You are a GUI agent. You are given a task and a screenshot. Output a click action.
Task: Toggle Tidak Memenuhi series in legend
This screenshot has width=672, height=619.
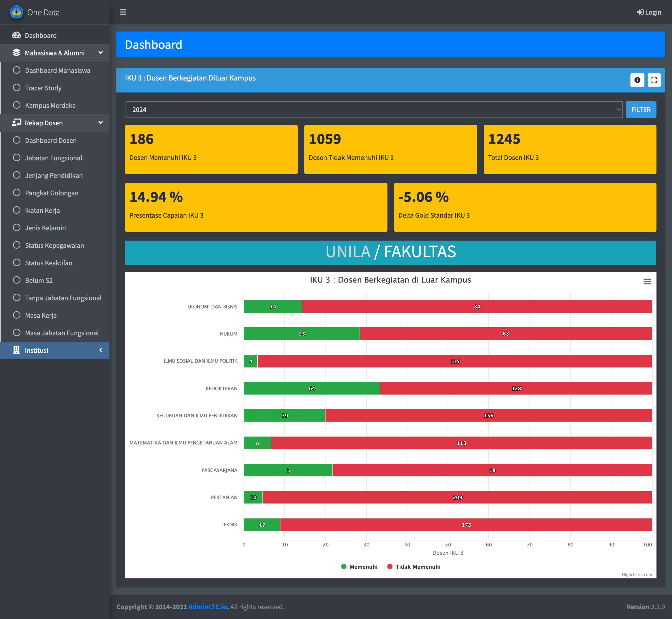click(x=414, y=567)
